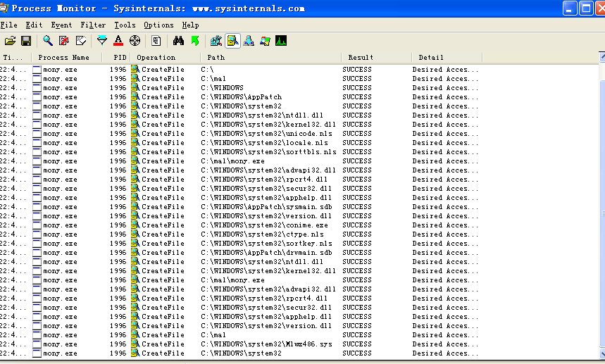
Task: Click the vertical scrollbar up arrow
Action: tap(602, 57)
